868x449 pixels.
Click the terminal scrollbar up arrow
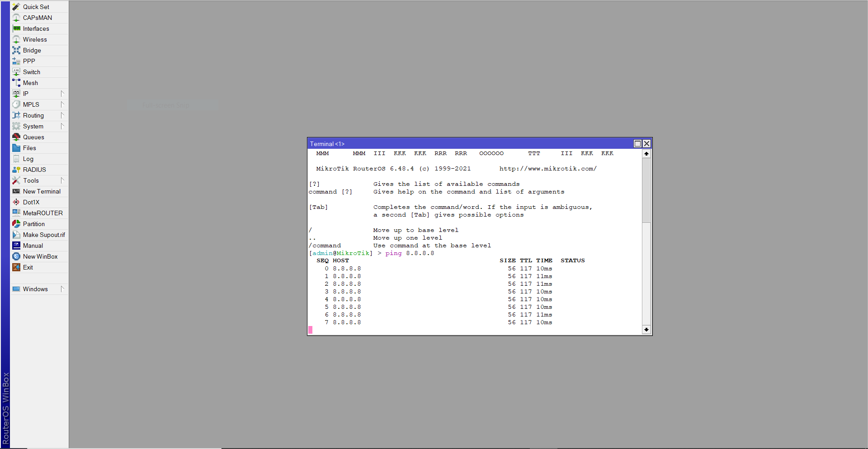click(x=646, y=154)
